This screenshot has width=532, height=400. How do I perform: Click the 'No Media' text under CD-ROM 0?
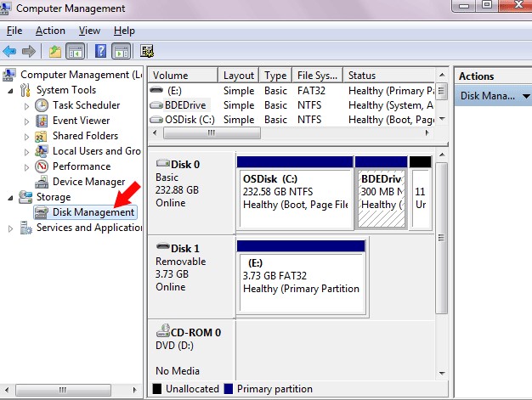(178, 371)
